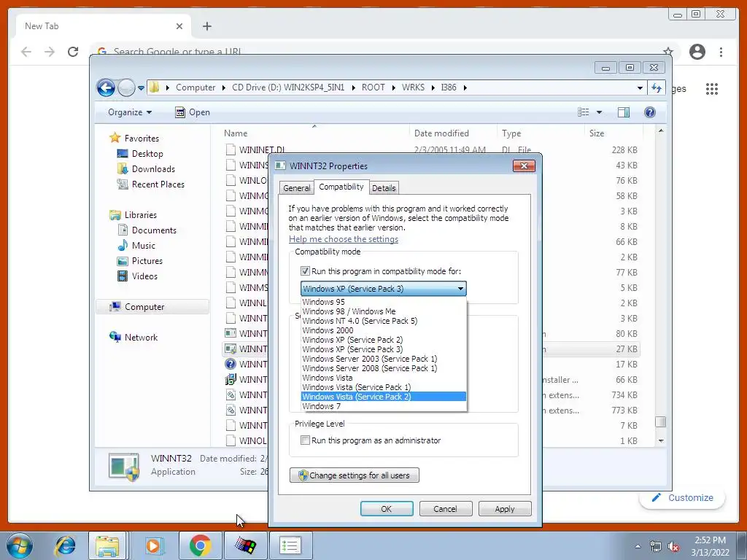Choose Windows Vista (Service Pack 2)
This screenshot has height=560, width=747.
[384, 397]
